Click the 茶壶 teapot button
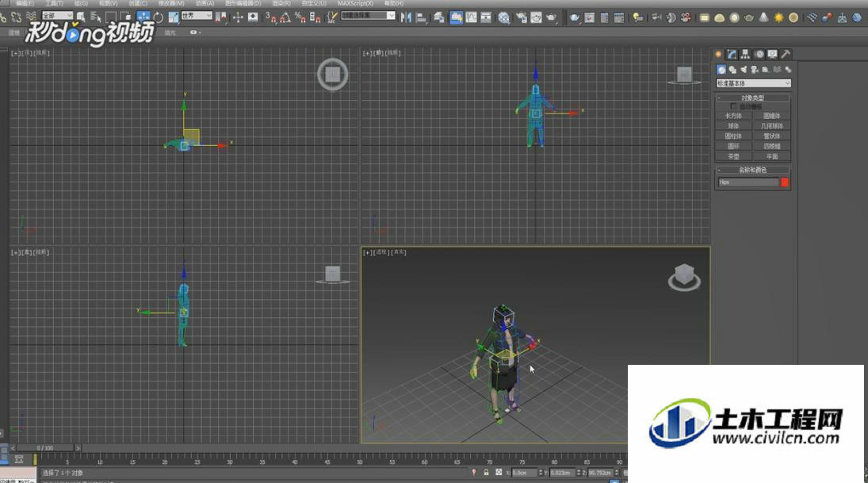This screenshot has height=483, width=868. tap(733, 156)
